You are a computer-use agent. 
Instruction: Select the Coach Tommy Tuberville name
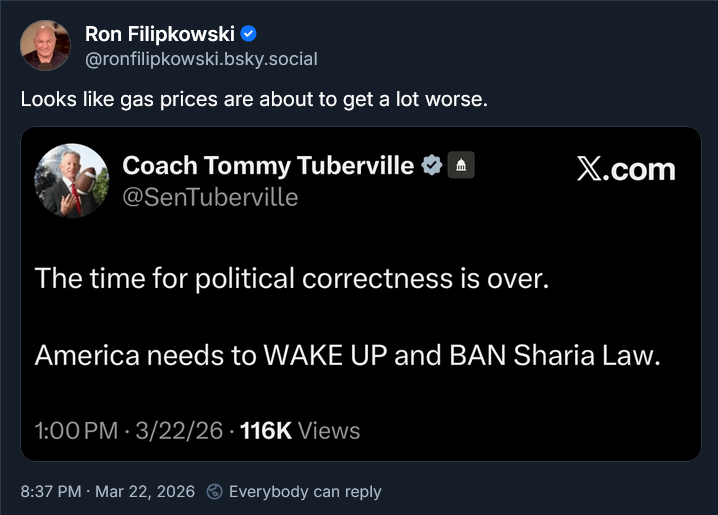267,166
